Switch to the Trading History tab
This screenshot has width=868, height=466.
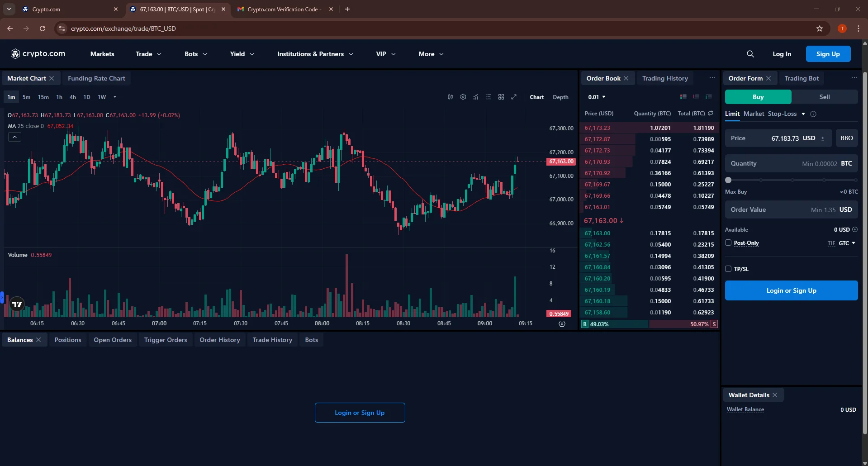point(664,78)
